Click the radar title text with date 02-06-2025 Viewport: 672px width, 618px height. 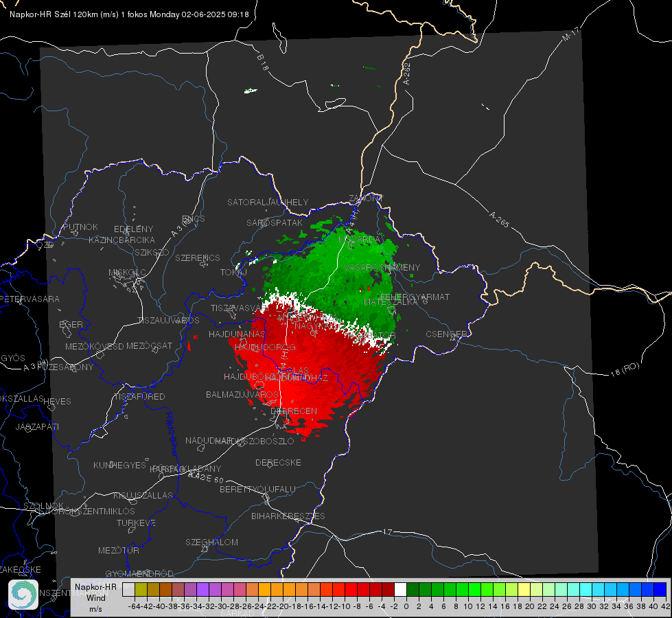[129, 14]
